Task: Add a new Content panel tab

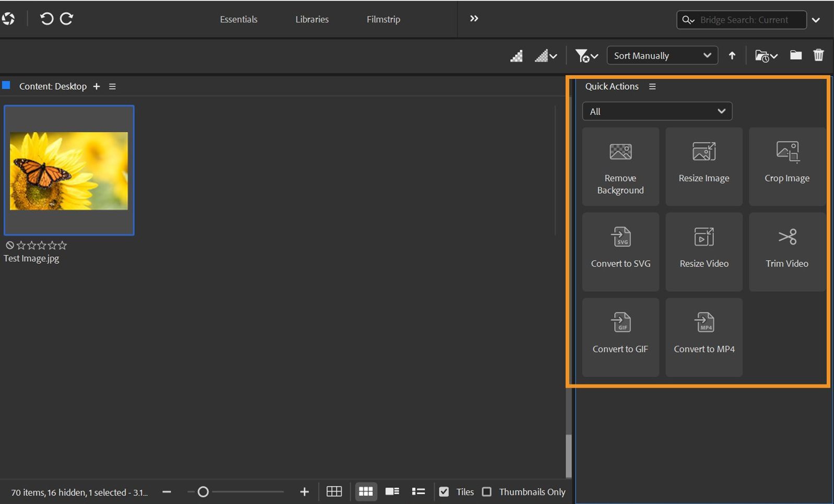Action: pyautogui.click(x=96, y=87)
